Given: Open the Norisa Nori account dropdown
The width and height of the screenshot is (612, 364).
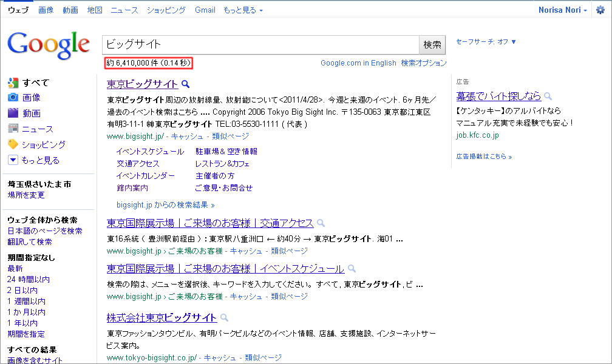Looking at the screenshot, I should 562,10.
